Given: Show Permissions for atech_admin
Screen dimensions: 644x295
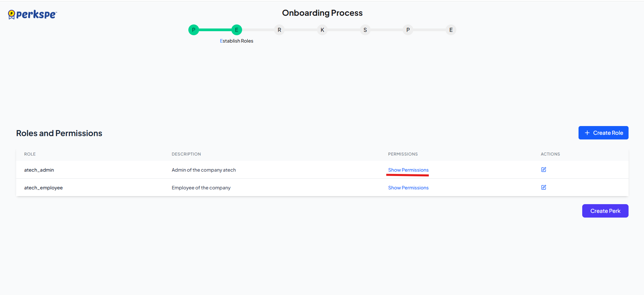Looking at the screenshot, I should [x=408, y=170].
